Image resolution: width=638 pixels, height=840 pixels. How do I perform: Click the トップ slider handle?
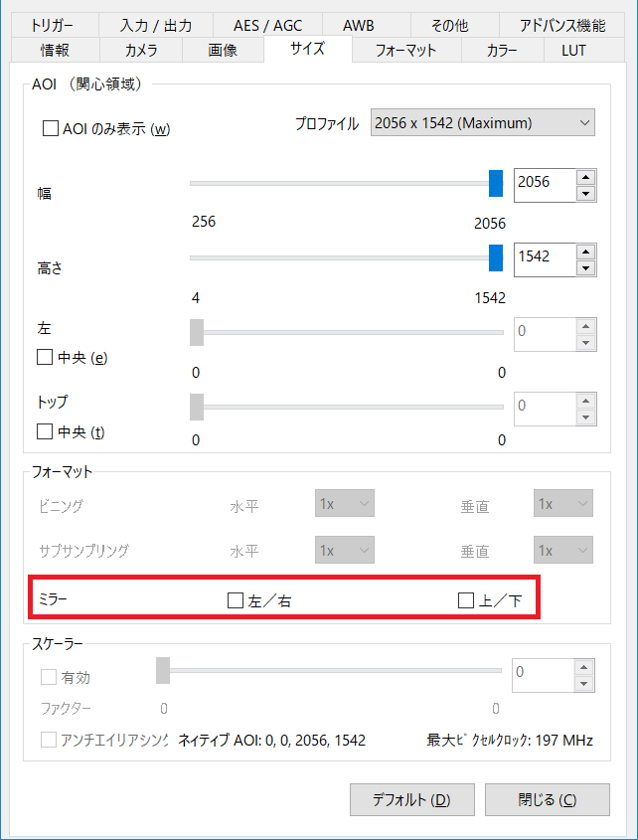[x=197, y=407]
